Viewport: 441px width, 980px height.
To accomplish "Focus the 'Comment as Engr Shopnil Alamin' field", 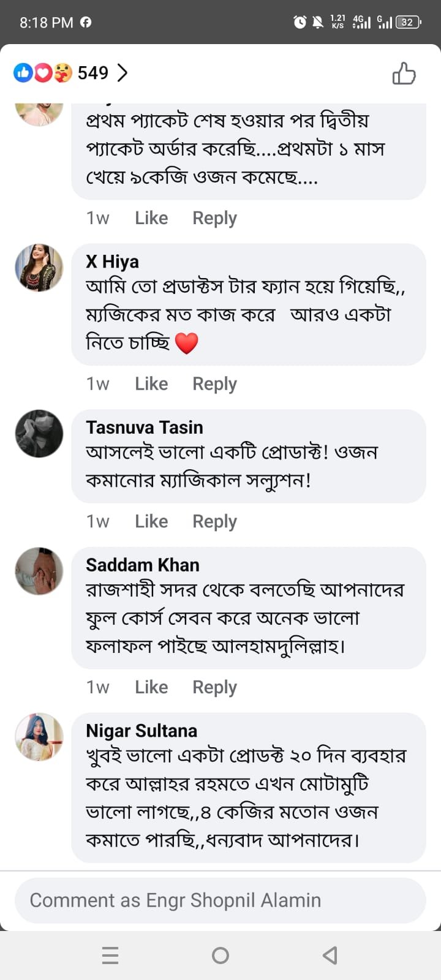I will coord(221,900).
